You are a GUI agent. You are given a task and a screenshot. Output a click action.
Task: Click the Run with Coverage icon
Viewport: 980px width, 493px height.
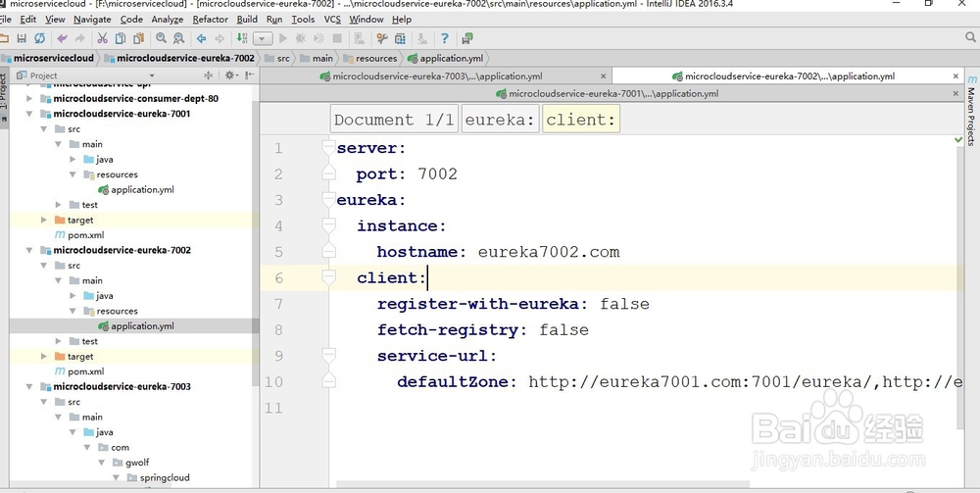coord(318,39)
